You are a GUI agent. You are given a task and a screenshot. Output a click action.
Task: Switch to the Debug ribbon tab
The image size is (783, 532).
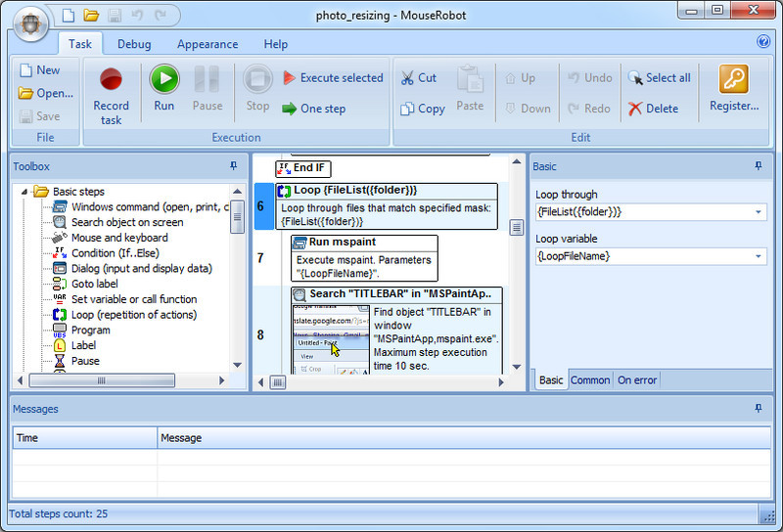coord(134,44)
